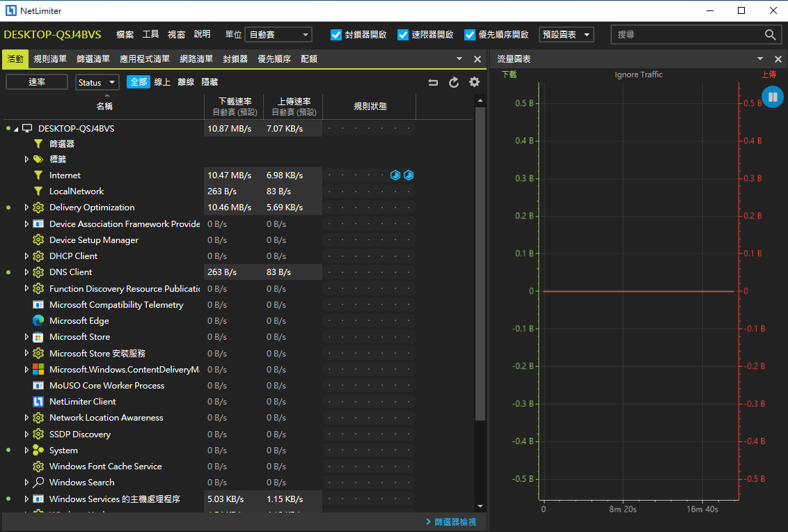Image resolution: width=788 pixels, height=532 pixels.
Task: Expand the 標籤 tree node
Action: (26, 159)
